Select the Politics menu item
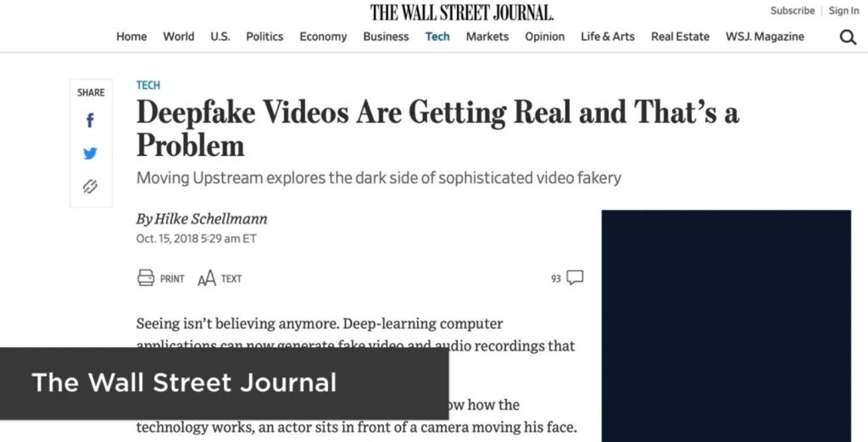This screenshot has width=868, height=442. (264, 36)
